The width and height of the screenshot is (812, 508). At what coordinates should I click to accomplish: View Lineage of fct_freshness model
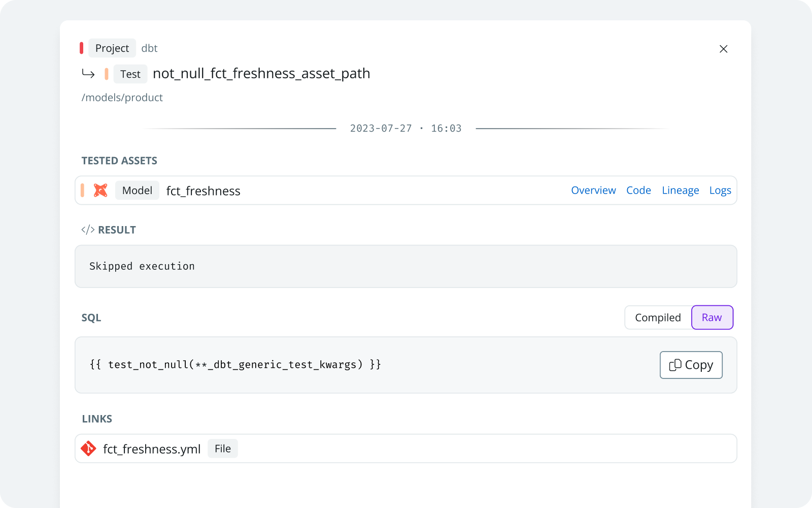tap(680, 190)
